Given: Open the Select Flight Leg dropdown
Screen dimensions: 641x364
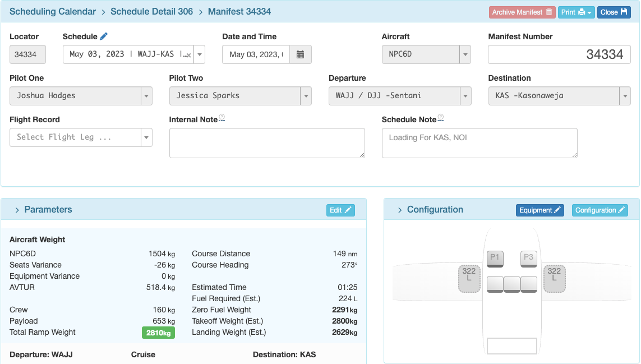Looking at the screenshot, I should (145, 137).
